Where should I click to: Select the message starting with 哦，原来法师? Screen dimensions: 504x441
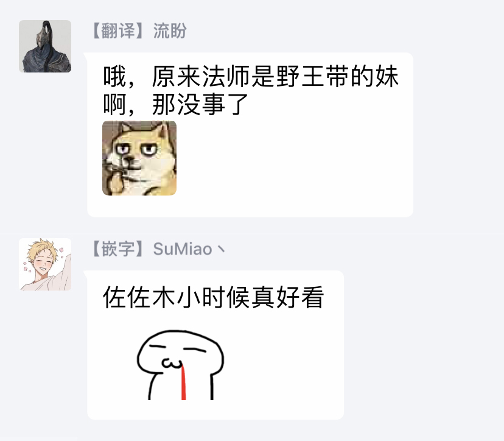pyautogui.click(x=250, y=135)
